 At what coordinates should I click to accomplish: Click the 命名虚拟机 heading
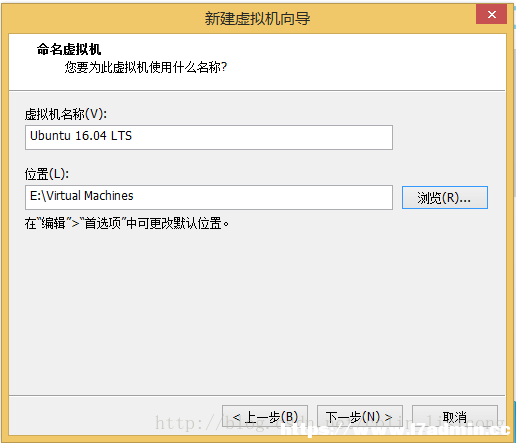pyautogui.click(x=69, y=49)
